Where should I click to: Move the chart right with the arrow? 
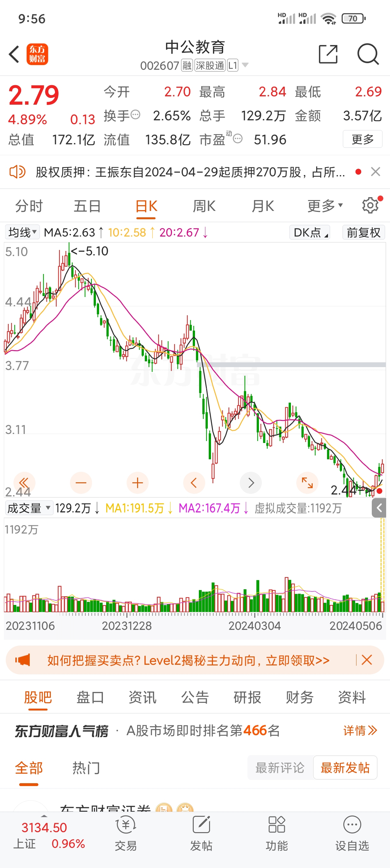251,483
